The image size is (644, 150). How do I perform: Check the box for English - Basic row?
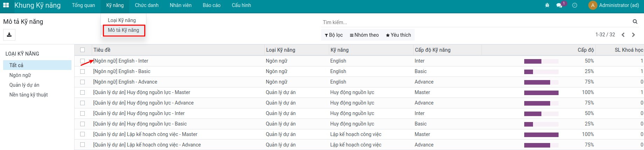pyautogui.click(x=82, y=71)
